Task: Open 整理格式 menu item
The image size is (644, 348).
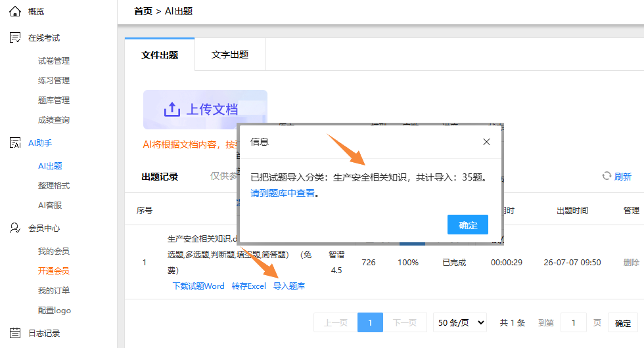Action: point(54,185)
